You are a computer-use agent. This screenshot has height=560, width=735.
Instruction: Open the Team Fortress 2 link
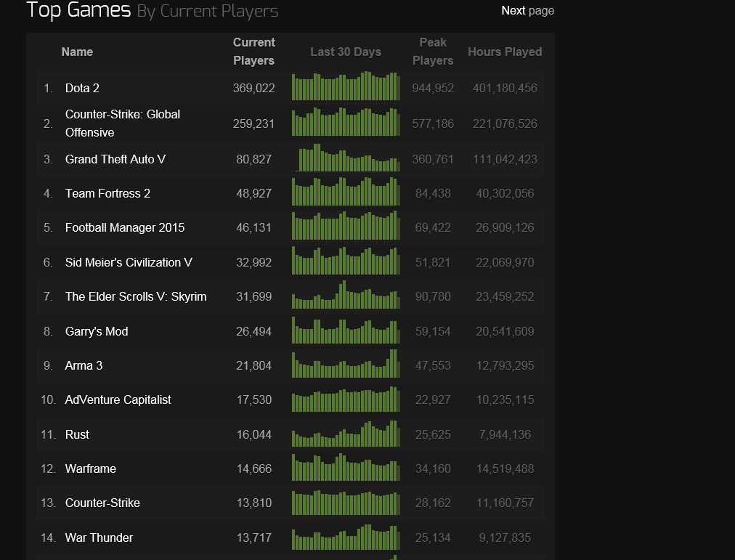point(107,193)
